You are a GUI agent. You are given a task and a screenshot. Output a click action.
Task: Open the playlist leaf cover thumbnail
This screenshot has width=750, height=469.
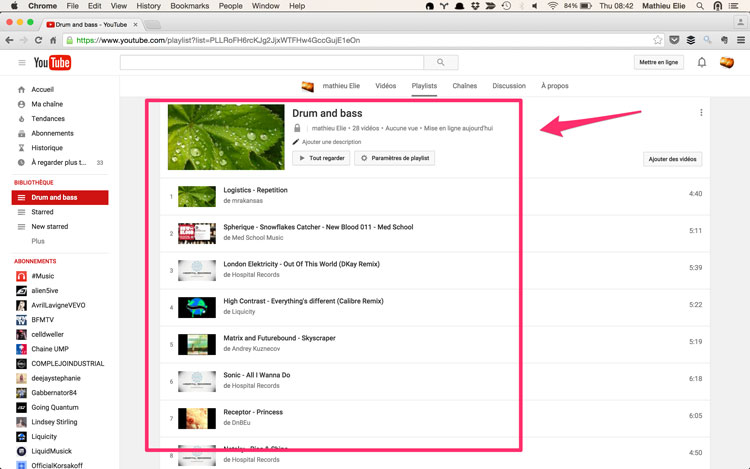click(x=226, y=137)
